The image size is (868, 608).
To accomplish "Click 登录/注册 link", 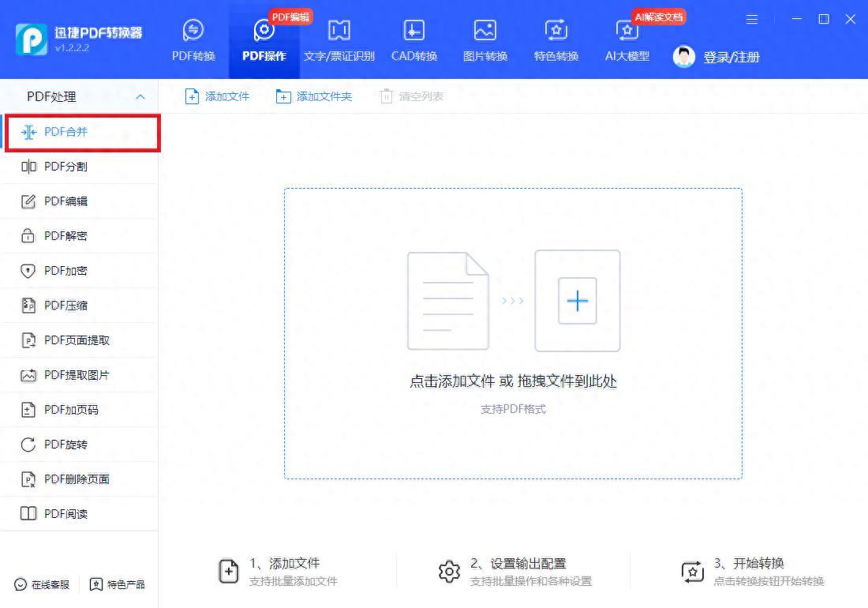I will (x=731, y=57).
